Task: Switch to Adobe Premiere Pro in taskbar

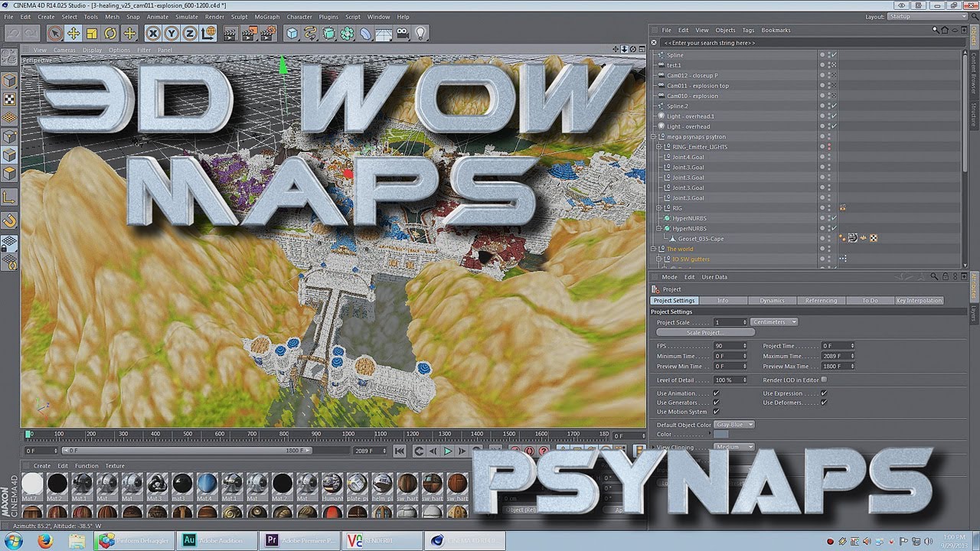Action: (x=300, y=540)
